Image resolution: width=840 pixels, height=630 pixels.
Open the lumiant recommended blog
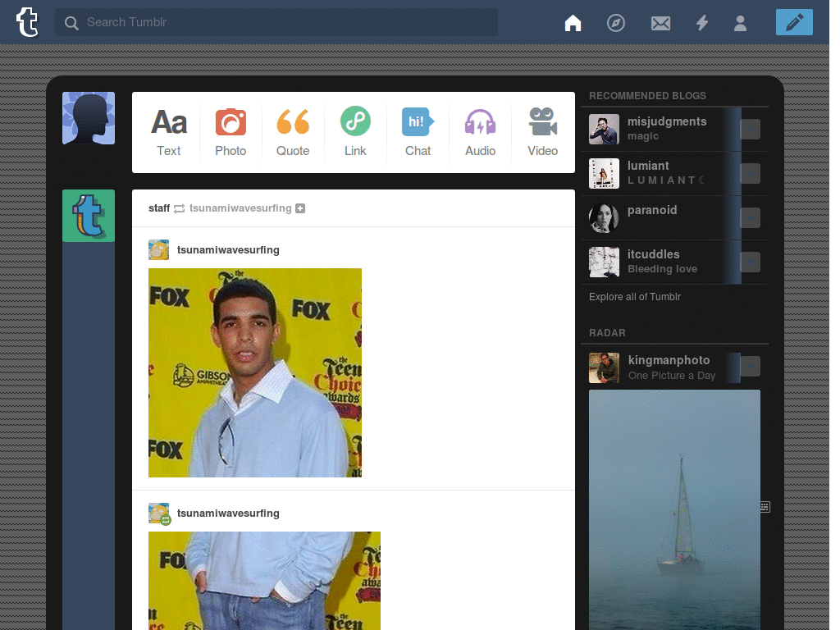pyautogui.click(x=648, y=166)
